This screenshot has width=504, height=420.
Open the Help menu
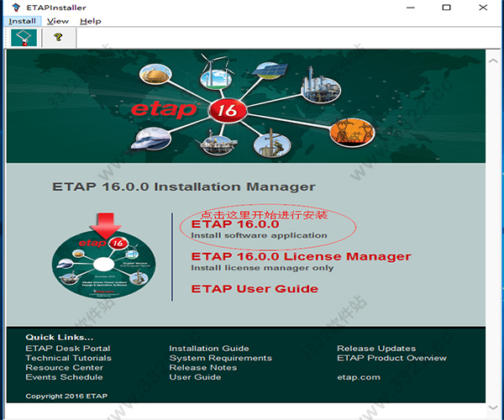91,21
